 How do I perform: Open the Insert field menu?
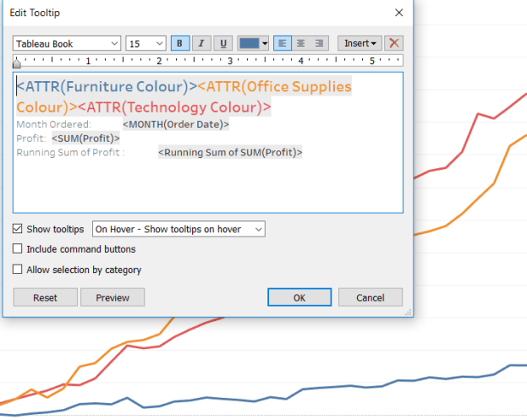360,44
